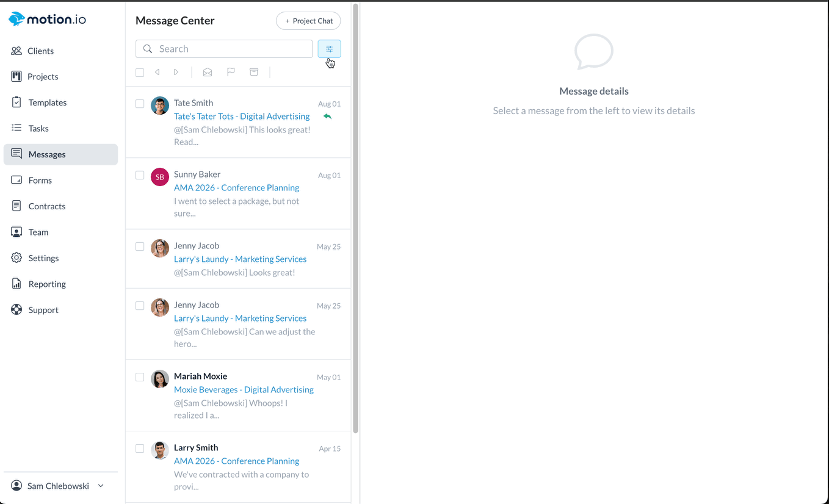Open the message filter options icon

[329, 49]
